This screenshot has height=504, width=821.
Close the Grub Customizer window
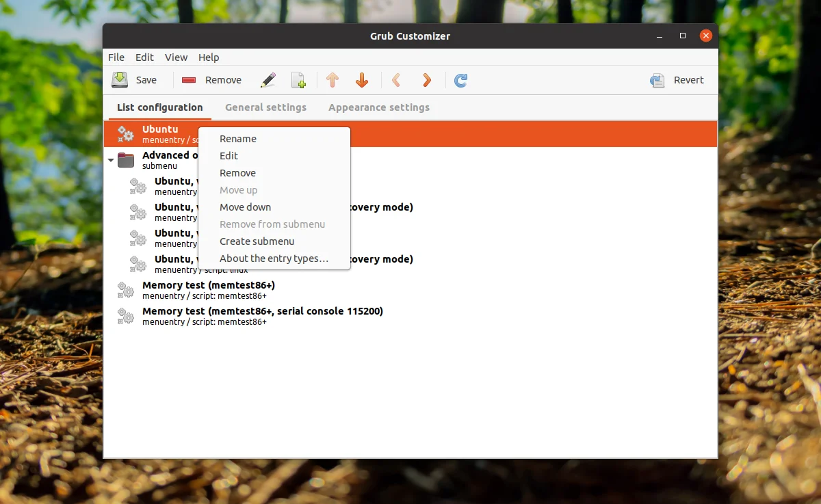(705, 36)
